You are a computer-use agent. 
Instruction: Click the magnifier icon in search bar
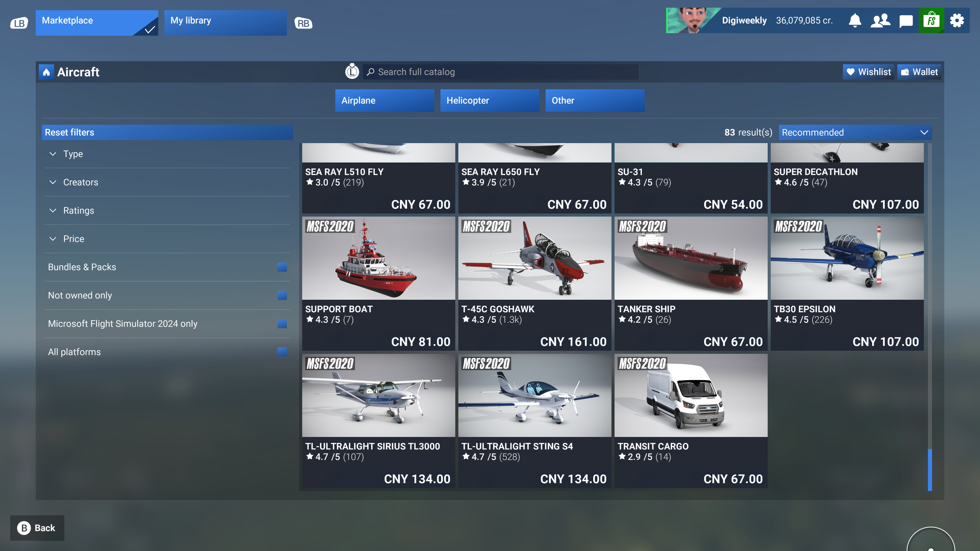pos(371,72)
